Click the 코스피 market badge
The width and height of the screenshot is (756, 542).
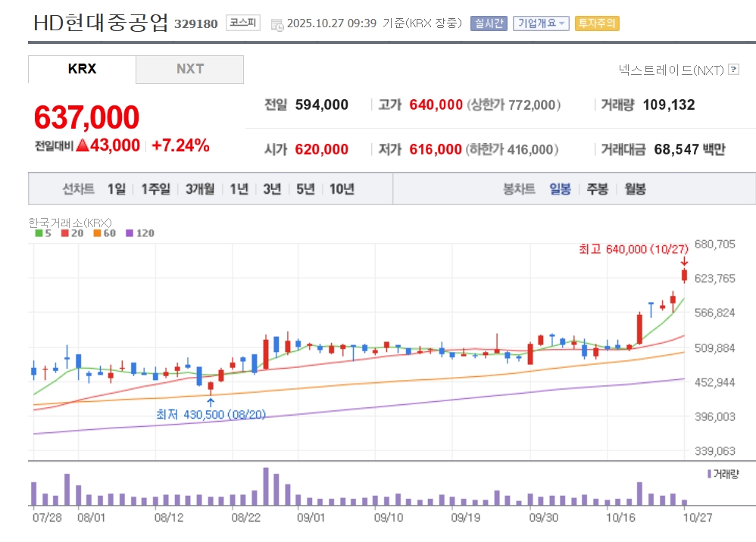pos(243,23)
